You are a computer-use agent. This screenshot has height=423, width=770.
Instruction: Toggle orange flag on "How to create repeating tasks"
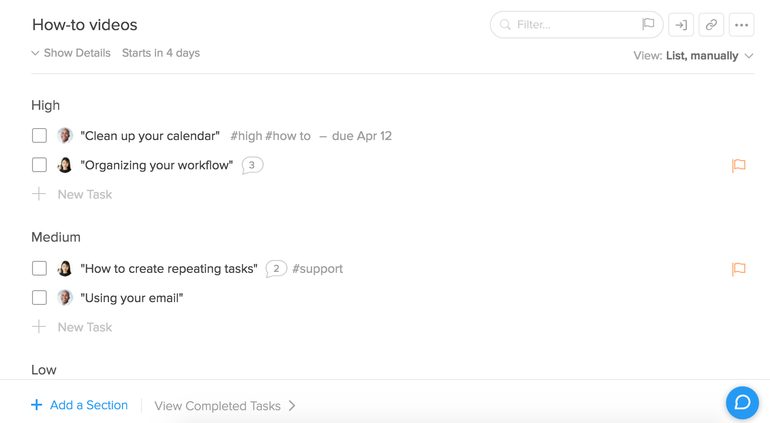click(739, 269)
